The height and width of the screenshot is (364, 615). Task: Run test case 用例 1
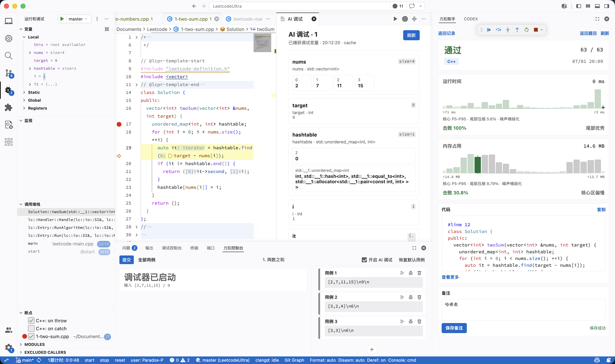402,273
